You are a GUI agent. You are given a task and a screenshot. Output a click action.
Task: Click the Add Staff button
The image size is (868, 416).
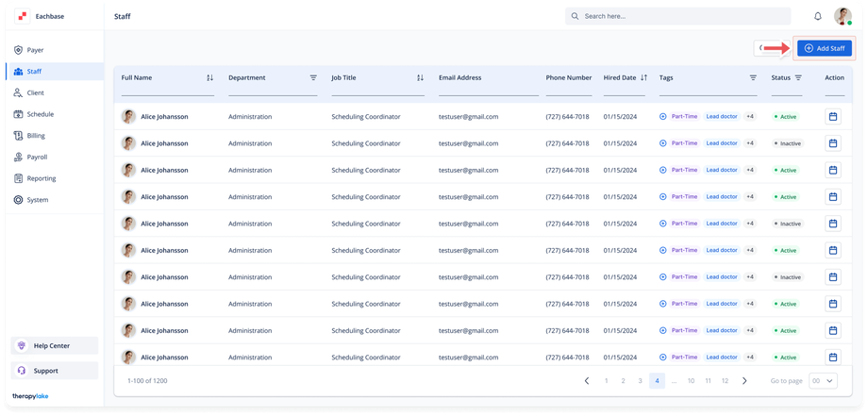pos(824,48)
